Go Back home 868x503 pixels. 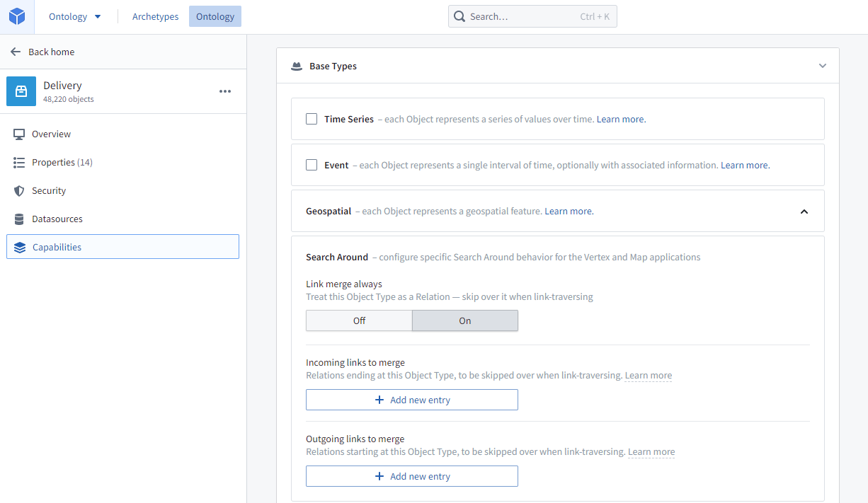pos(51,52)
